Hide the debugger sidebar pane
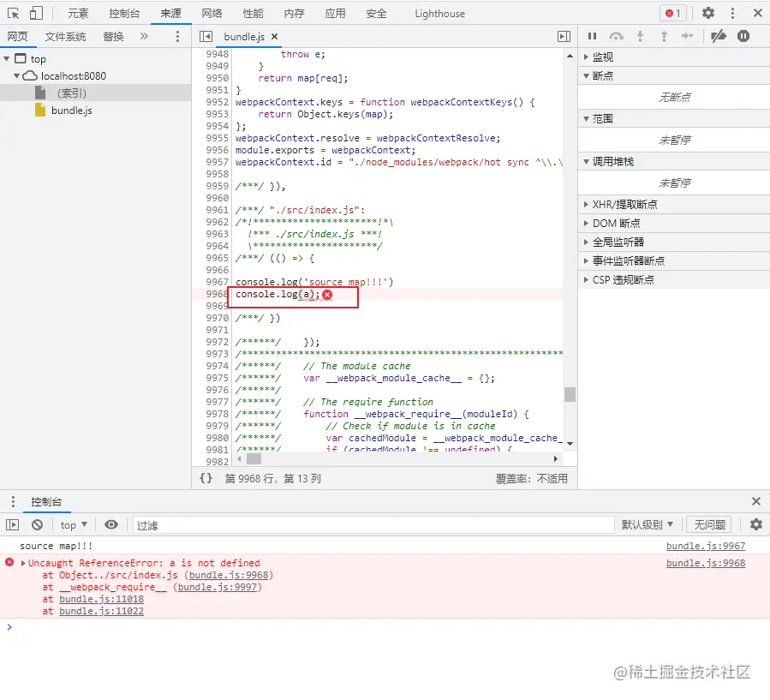This screenshot has height=700, width=770. coord(564,36)
